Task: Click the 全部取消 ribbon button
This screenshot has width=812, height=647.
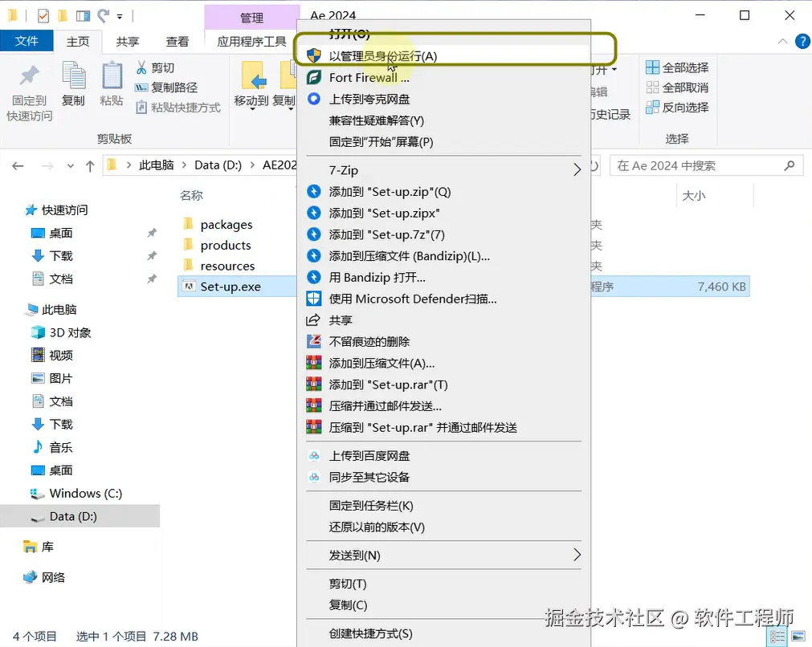Action: point(677,87)
